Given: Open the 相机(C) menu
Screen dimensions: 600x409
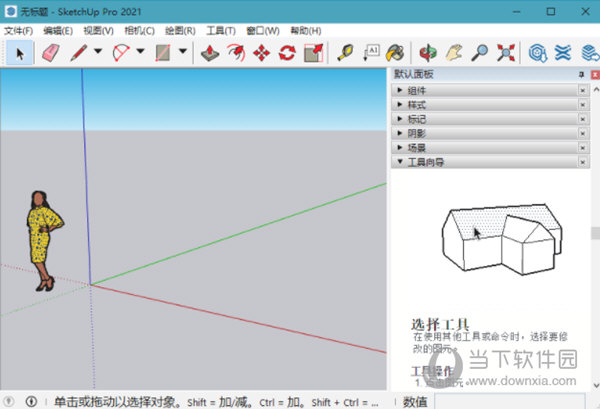Looking at the screenshot, I should (140, 31).
